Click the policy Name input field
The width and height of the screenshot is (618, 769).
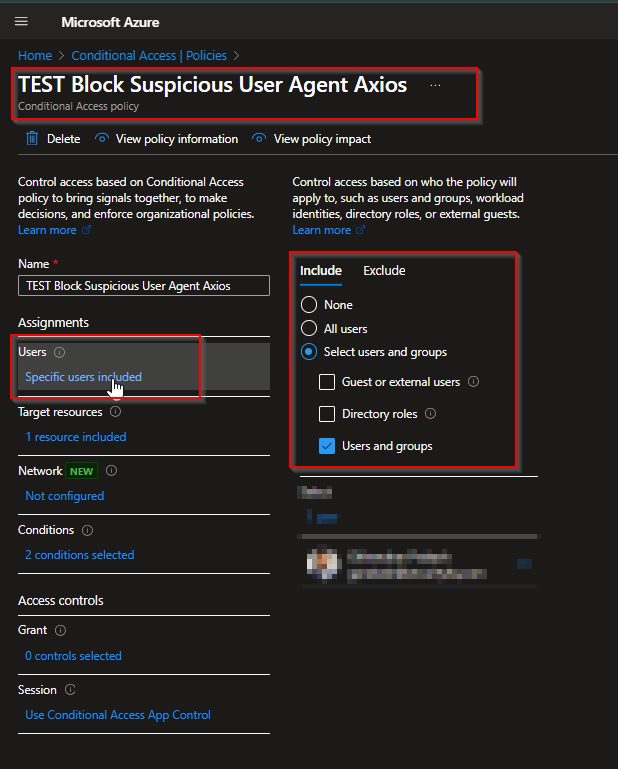pyautogui.click(x=144, y=286)
